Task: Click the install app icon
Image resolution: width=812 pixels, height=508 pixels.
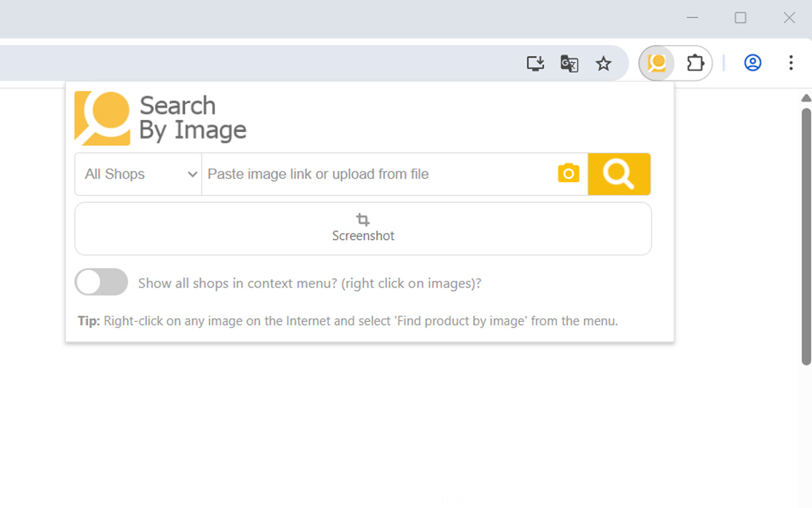Action: (x=535, y=63)
